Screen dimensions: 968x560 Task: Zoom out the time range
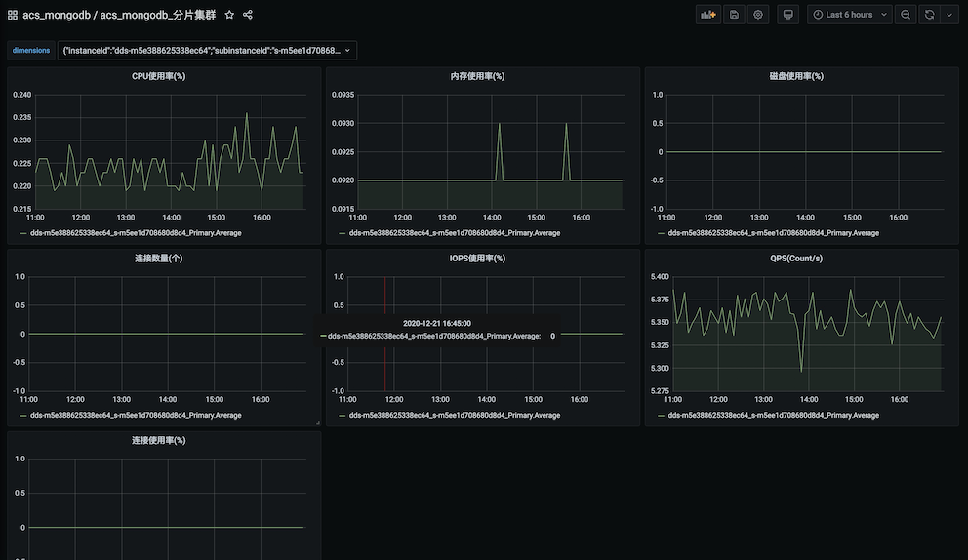(x=906, y=15)
